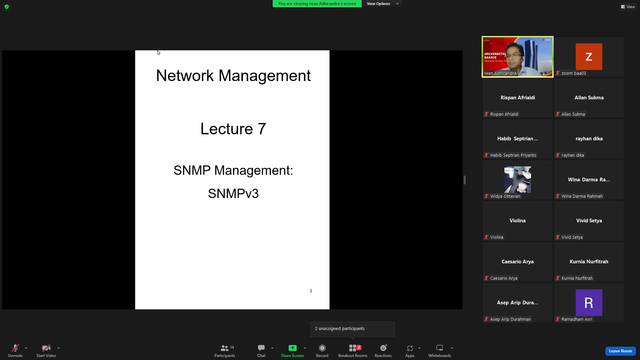Screen dimensions: 640x360
Task: Click muted mic icon on Widya Oktavian tile
Action: [486, 196]
